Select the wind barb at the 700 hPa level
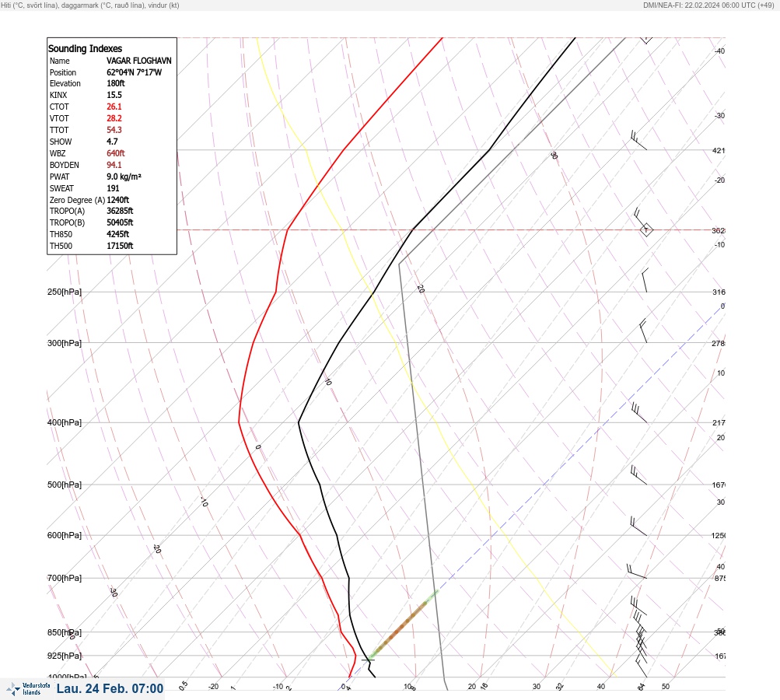780x700 pixels. click(637, 571)
